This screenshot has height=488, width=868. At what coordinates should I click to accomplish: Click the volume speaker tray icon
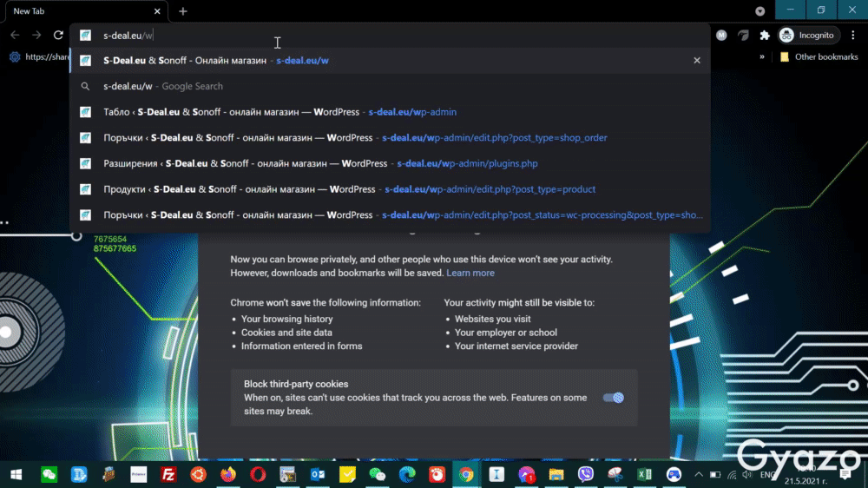tap(747, 475)
